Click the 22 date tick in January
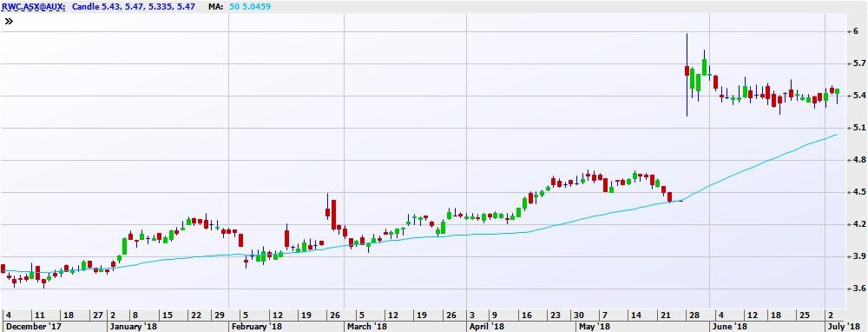Viewport: 868px width, 332px height. point(195,315)
